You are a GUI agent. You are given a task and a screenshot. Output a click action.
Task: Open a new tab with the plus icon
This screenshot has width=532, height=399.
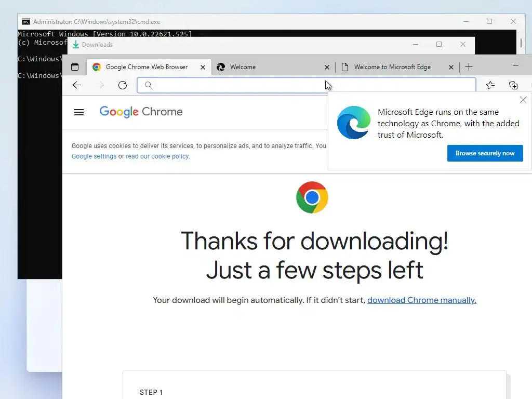pyautogui.click(x=469, y=67)
